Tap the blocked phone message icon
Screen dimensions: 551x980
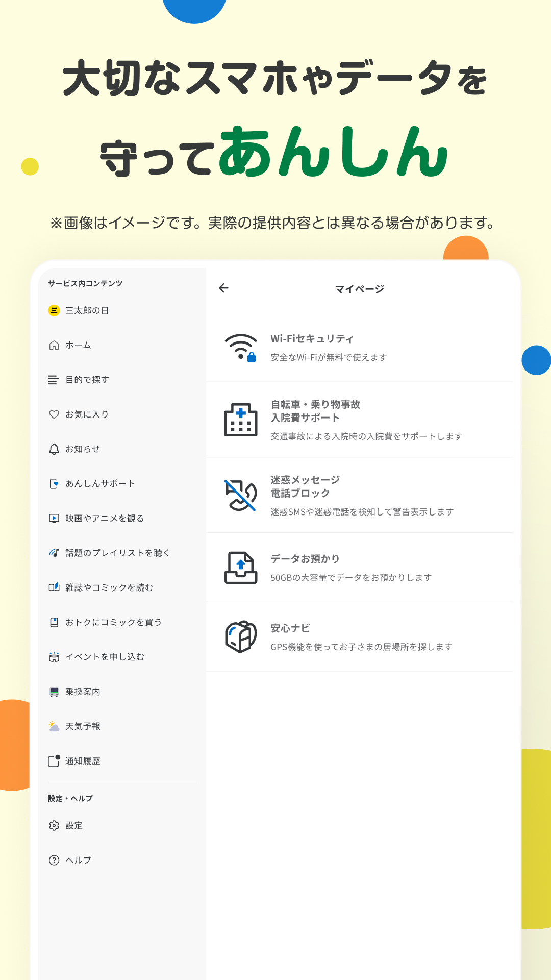click(x=241, y=495)
